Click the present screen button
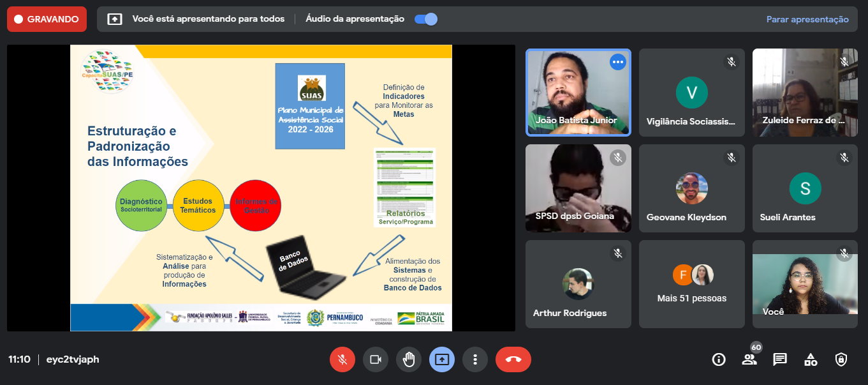The height and width of the screenshot is (385, 868). pos(442,359)
